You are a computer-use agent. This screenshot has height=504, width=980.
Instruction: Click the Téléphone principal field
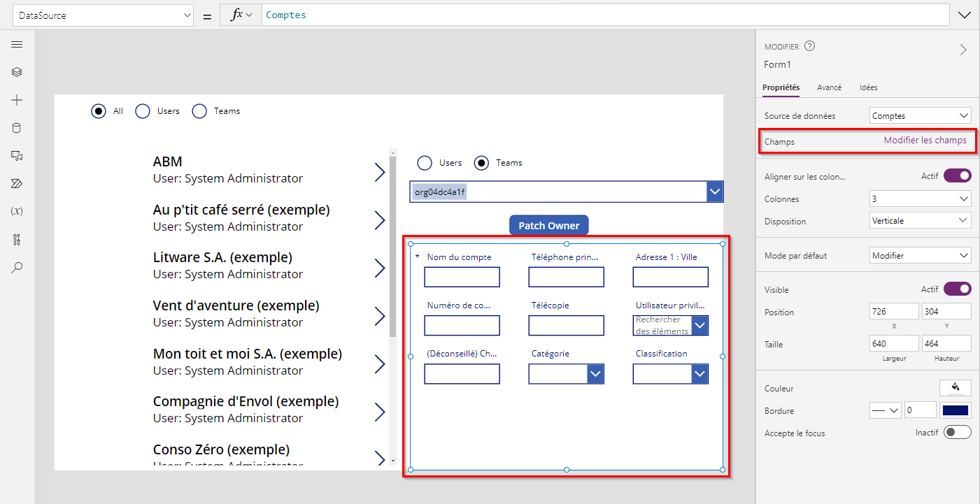[x=566, y=277]
